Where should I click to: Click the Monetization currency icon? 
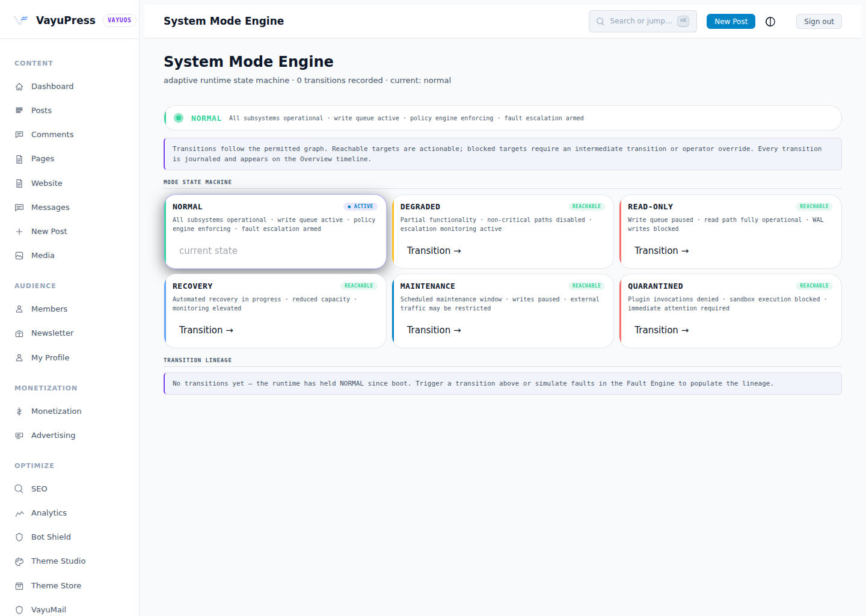(19, 411)
